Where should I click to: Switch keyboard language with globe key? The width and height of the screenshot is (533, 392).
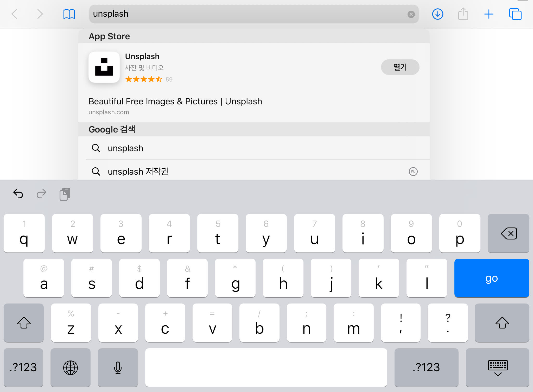pyautogui.click(x=71, y=368)
